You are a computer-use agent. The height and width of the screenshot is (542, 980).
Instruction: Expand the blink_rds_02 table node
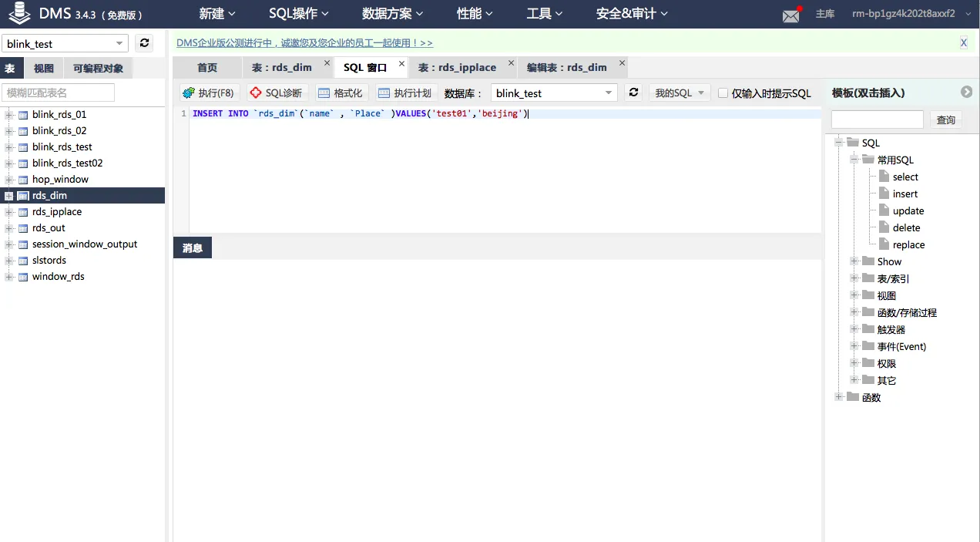pyautogui.click(x=9, y=131)
